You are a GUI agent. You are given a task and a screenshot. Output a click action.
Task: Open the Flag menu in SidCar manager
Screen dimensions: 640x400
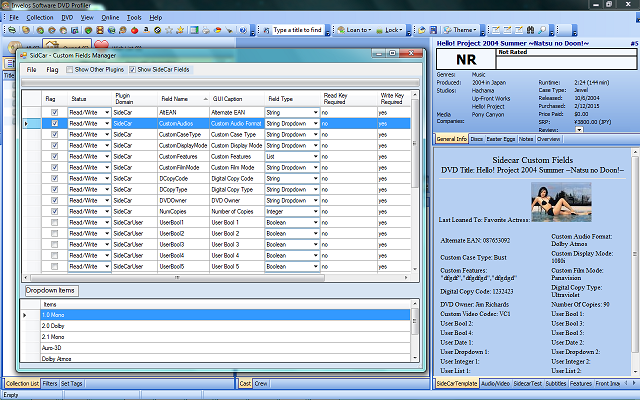[x=52, y=70]
